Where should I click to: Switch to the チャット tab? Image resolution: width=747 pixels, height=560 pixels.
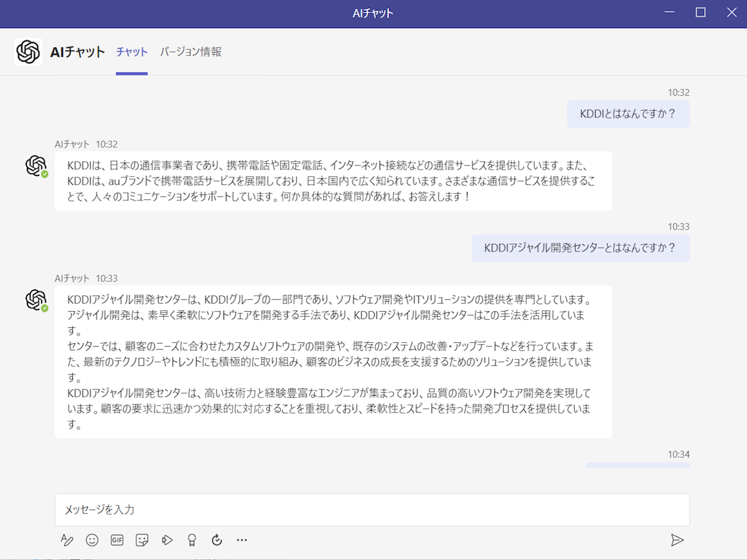coord(132,52)
